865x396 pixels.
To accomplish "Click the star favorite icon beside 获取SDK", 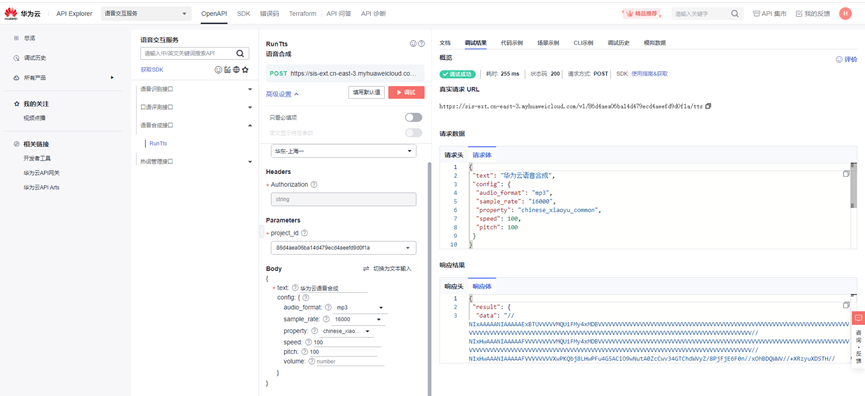I will (245, 70).
